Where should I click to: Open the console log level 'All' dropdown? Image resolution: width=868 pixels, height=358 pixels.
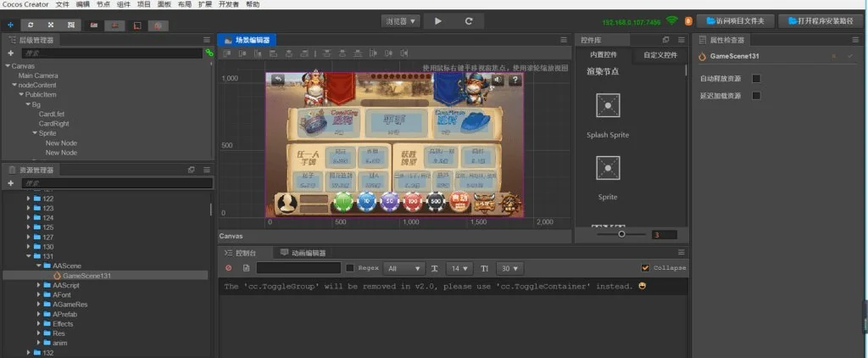[402, 268]
